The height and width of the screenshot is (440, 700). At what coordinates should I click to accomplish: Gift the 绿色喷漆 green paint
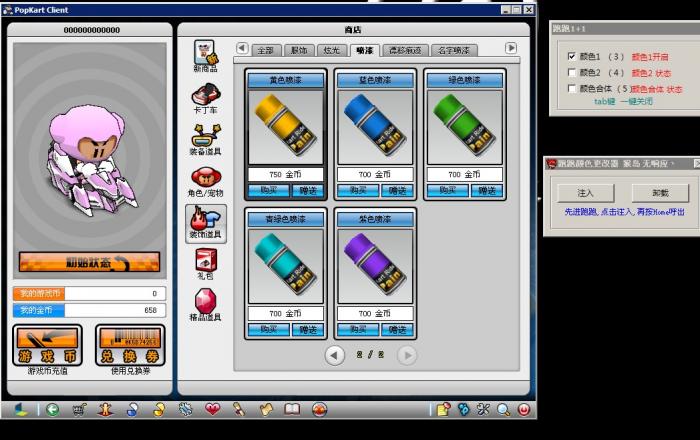[x=487, y=191]
